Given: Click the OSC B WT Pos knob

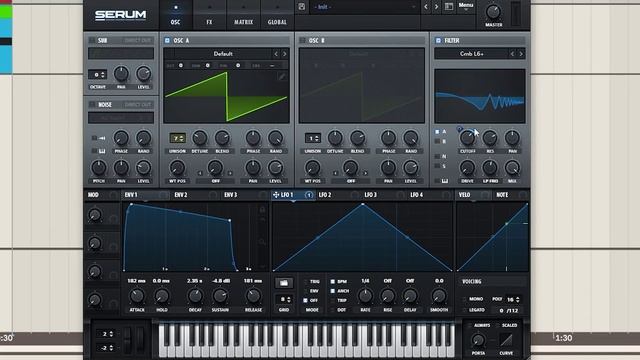Looking at the screenshot, I should (x=312, y=168).
